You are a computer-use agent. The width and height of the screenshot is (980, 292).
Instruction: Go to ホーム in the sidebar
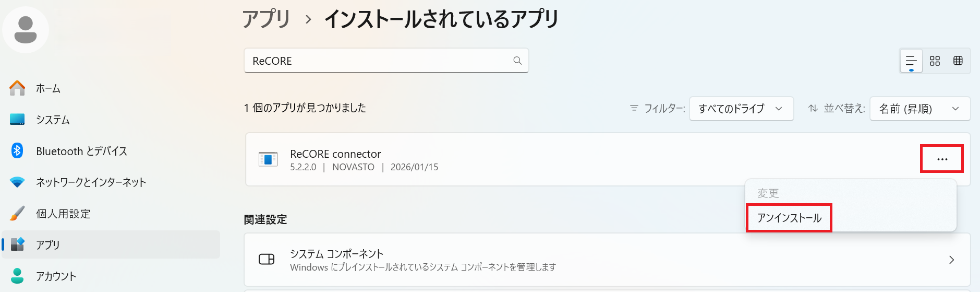(48, 89)
